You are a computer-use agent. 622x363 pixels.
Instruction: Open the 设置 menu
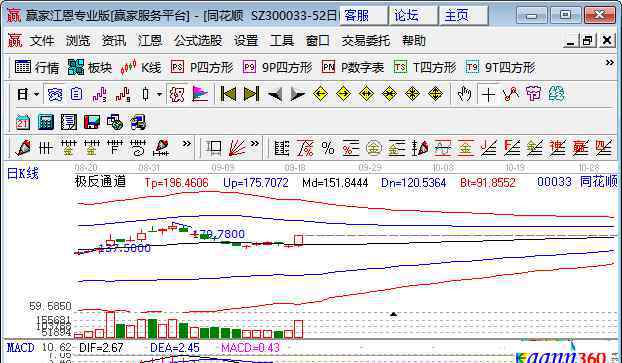click(246, 40)
